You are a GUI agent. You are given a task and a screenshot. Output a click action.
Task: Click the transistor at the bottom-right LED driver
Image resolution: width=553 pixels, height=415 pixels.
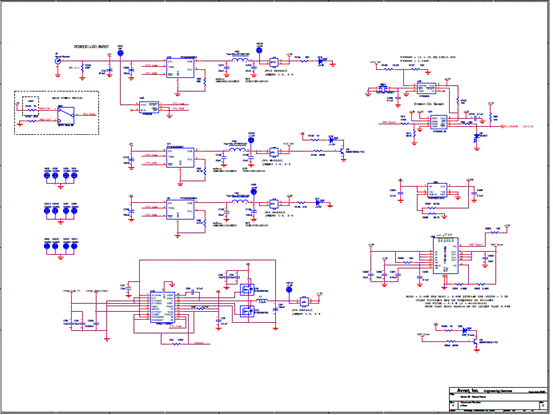coord(476,341)
